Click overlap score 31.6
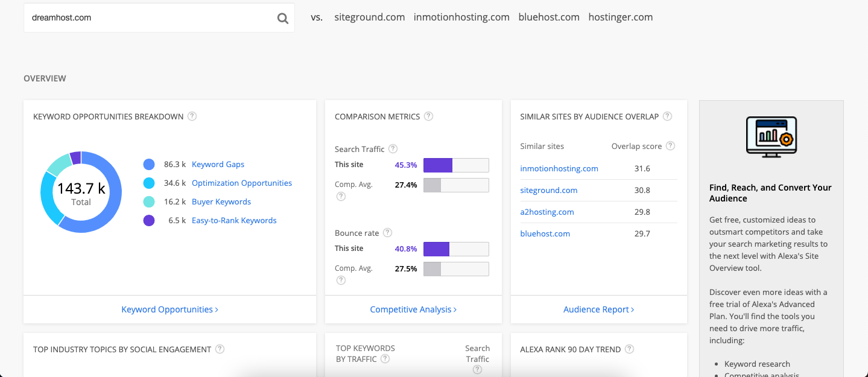 pos(642,168)
